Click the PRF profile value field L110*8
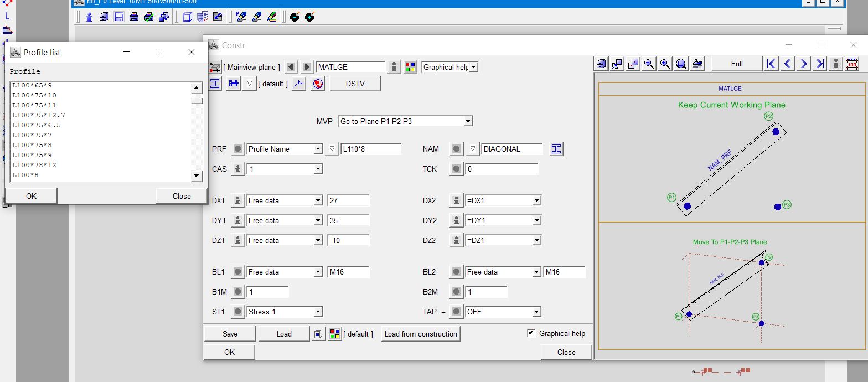The height and width of the screenshot is (382, 868). (x=371, y=149)
